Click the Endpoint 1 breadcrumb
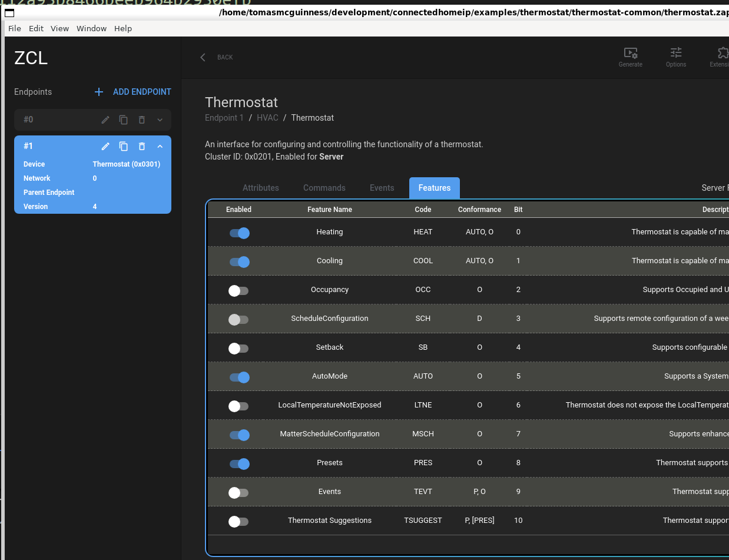 coord(224,118)
